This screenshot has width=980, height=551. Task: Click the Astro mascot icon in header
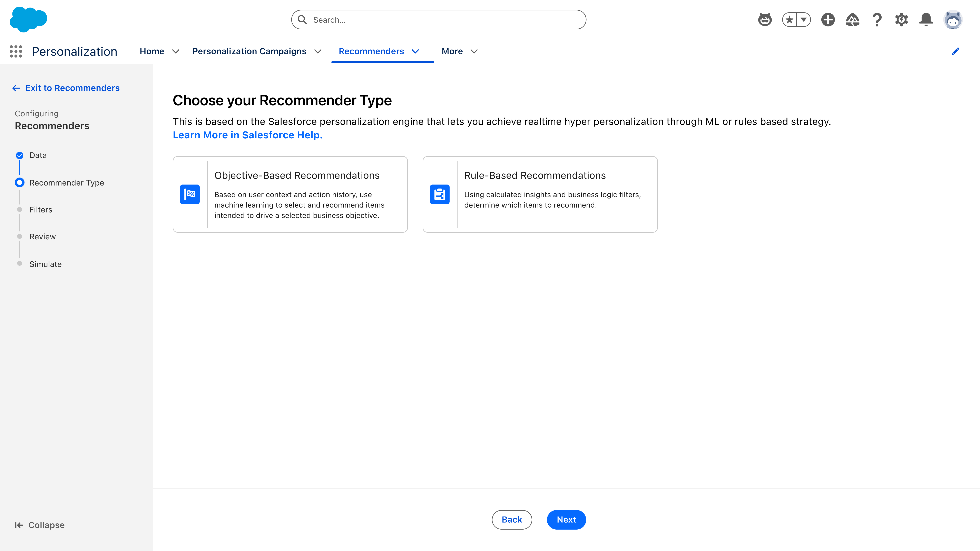[765, 19]
